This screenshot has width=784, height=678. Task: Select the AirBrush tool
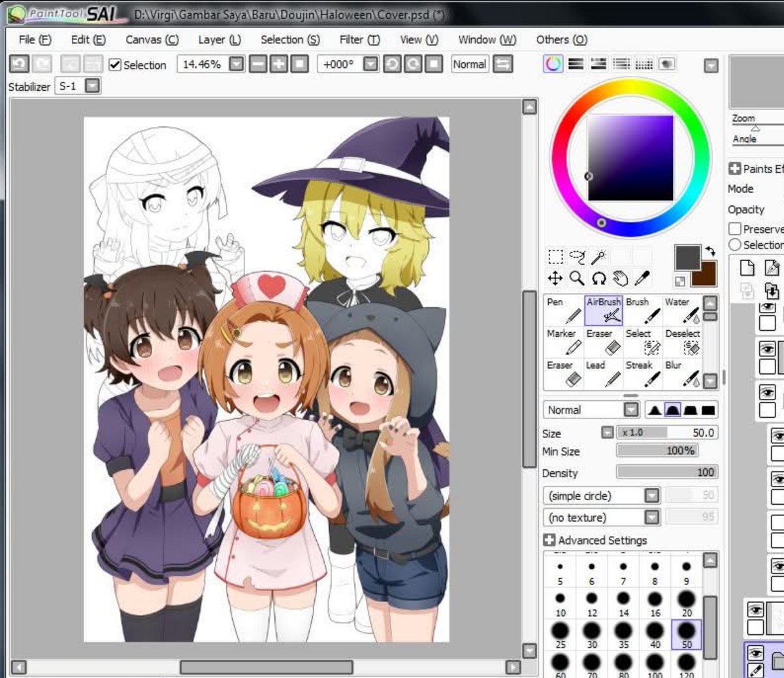(x=603, y=310)
